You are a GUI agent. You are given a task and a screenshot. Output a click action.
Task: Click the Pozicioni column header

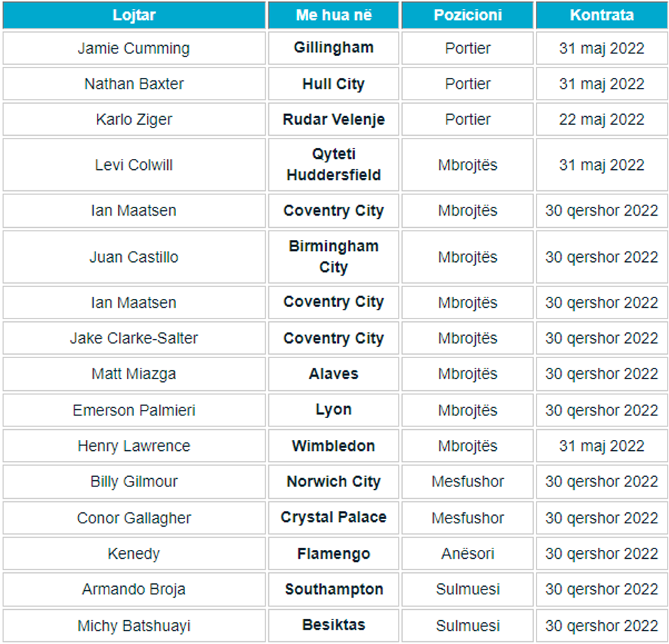pos(468,15)
